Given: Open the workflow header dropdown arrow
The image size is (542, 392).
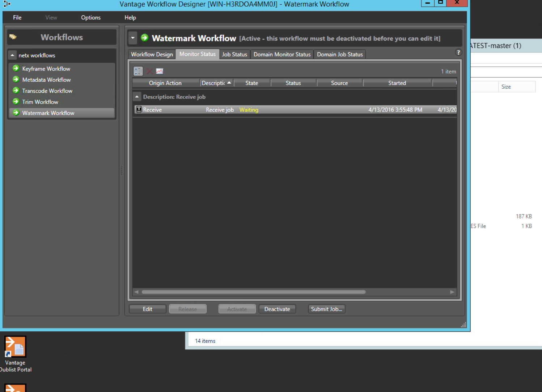Looking at the screenshot, I should point(133,38).
